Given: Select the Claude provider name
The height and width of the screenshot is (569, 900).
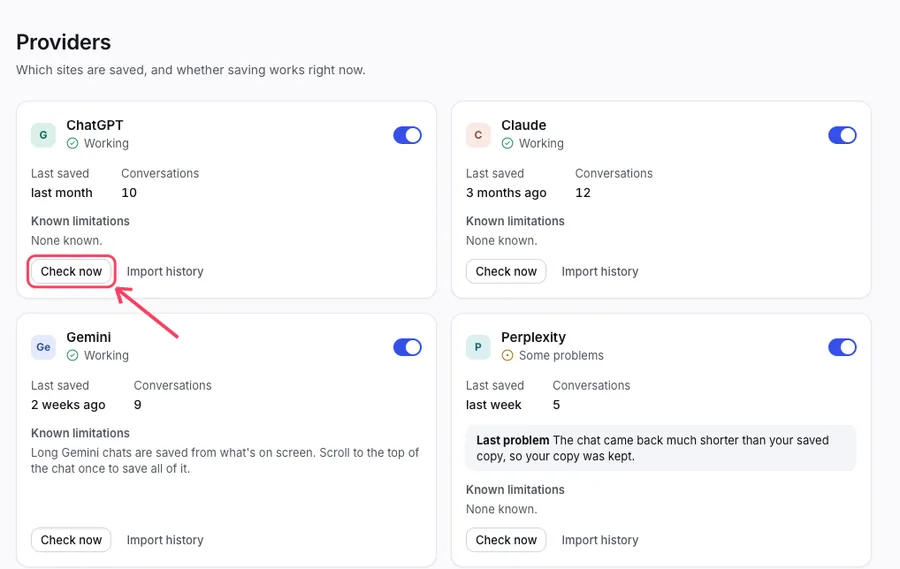Looking at the screenshot, I should (523, 125).
